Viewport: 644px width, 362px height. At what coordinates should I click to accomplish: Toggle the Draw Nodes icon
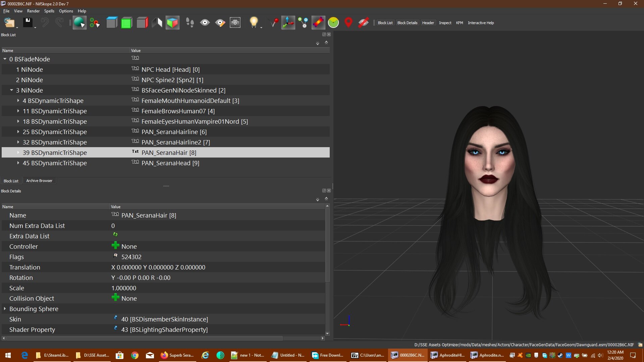(303, 23)
